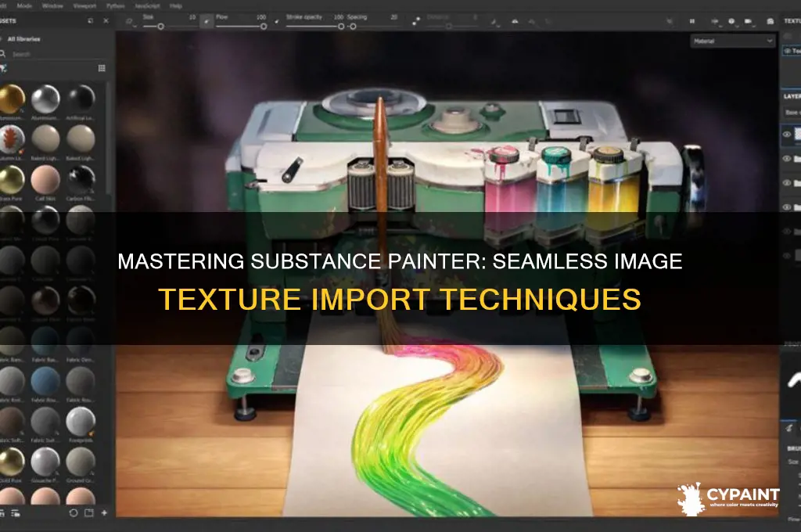
Task: Select the Gold Pure material thumbnail
Action: [11, 461]
